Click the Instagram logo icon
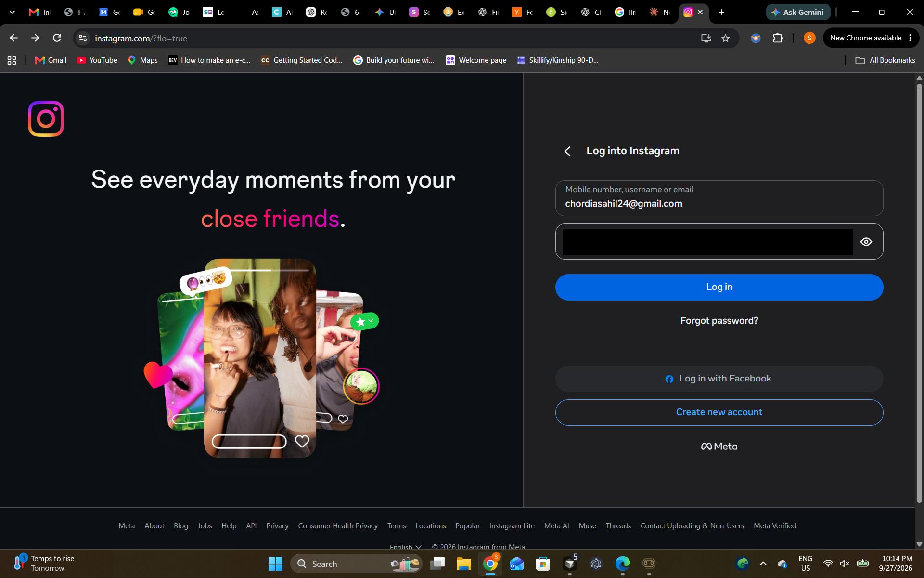 tap(46, 118)
